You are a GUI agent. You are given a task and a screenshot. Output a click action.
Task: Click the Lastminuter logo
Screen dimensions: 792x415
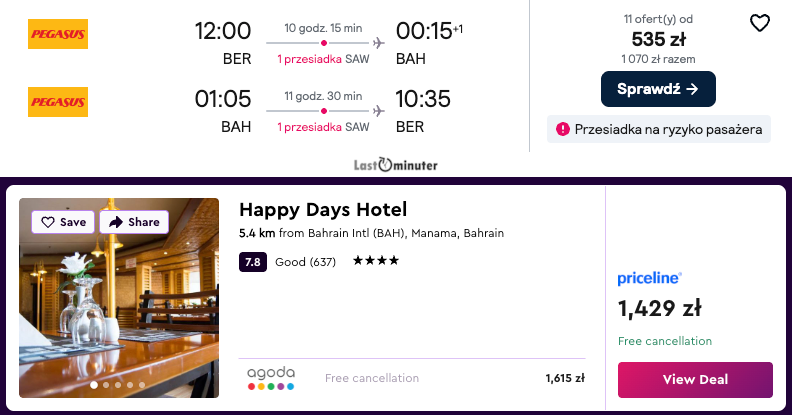(396, 165)
